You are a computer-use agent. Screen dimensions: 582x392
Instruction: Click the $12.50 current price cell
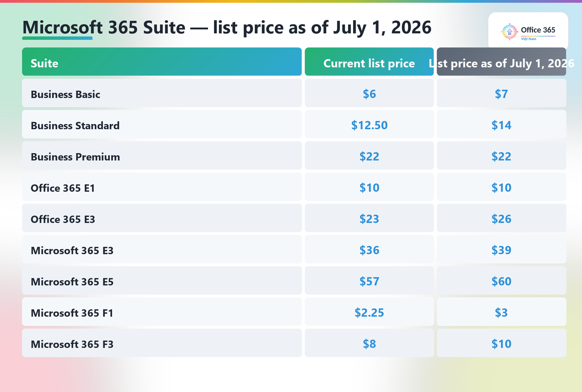tap(369, 124)
